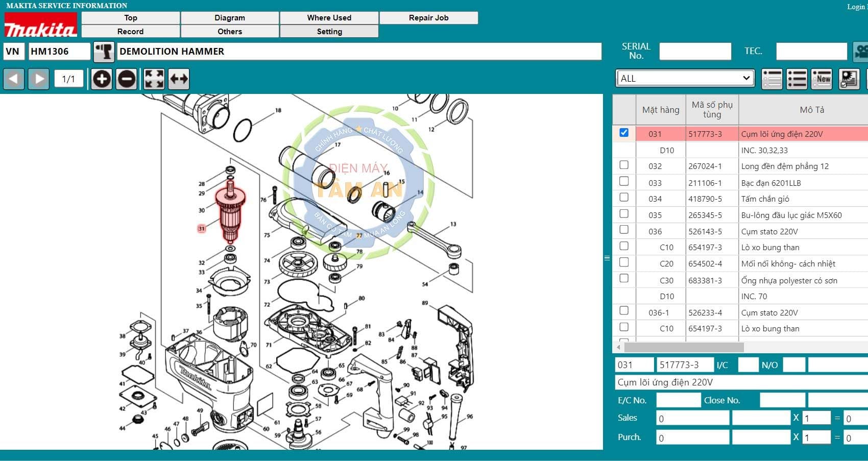
Task: Click the Mặt hàng column header
Action: tap(661, 110)
